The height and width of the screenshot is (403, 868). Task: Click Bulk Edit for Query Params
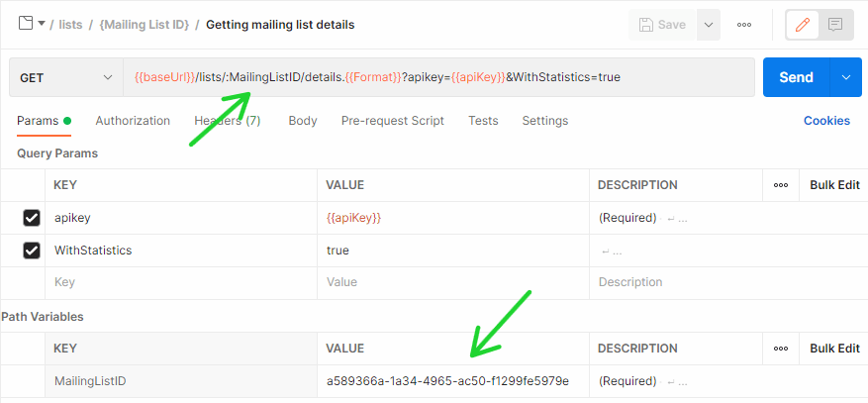834,185
